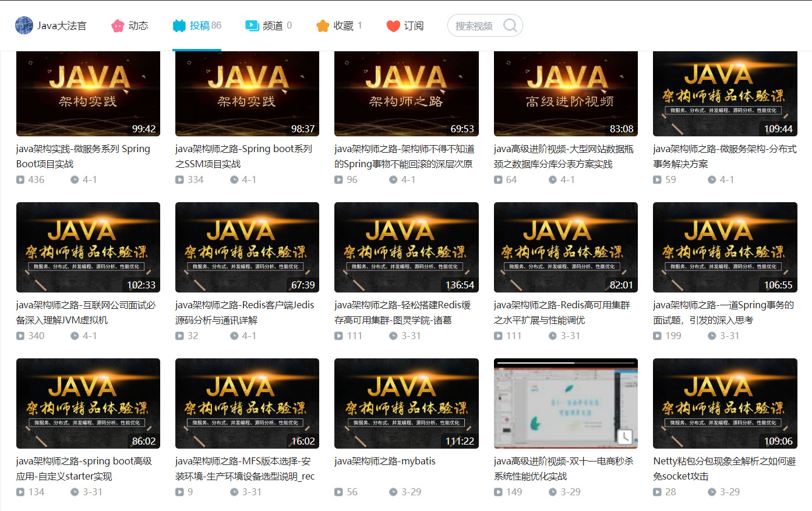Screen dimensions: 812x511
Task: Click play count icon beside 9
Action: (179, 492)
